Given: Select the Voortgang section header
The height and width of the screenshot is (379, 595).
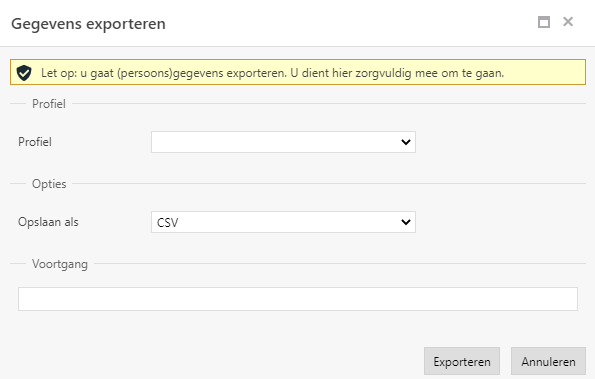Looking at the screenshot, I should tap(60, 264).
